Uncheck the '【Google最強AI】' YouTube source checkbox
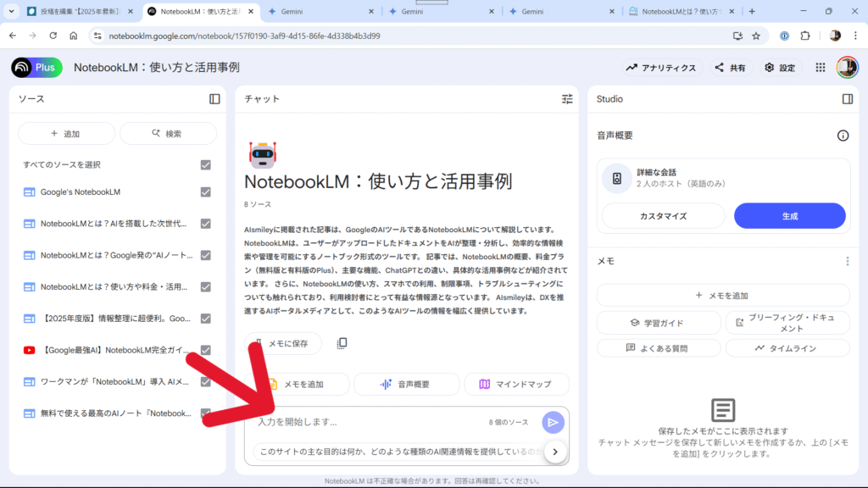The width and height of the screenshot is (868, 488). [205, 350]
